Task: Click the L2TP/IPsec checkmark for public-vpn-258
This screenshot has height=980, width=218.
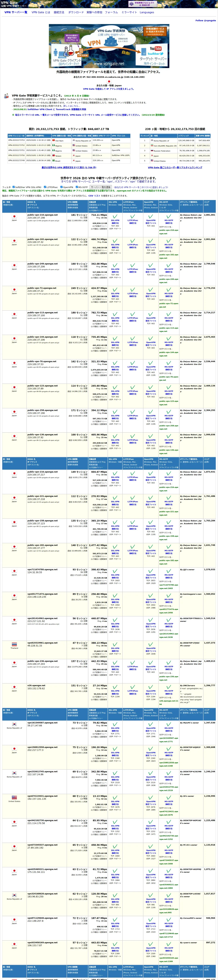Action: [133, 412]
